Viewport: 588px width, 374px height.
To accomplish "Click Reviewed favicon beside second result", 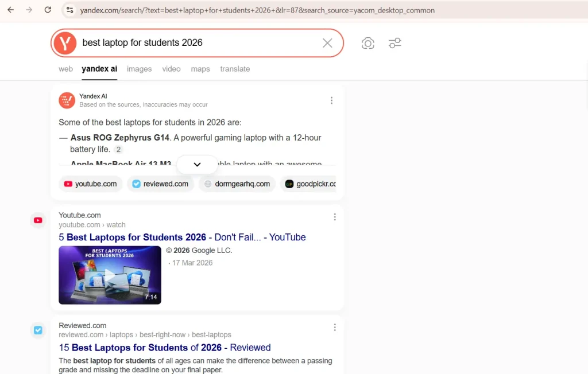I will pos(38,330).
